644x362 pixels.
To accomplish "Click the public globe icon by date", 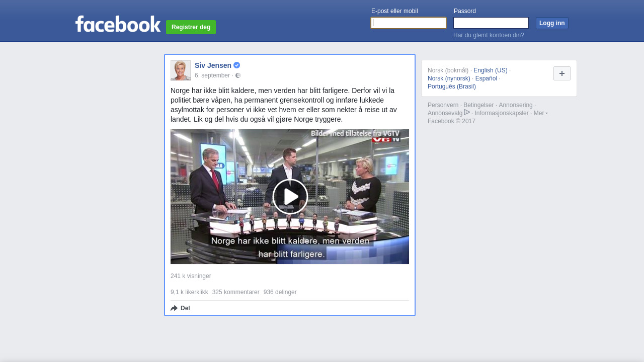I will click(238, 76).
